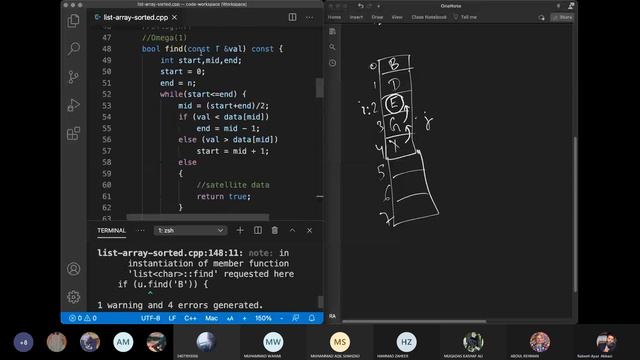Image resolution: width=640 pixels, height=360 pixels.
Task: Open editor More Actions menu
Action: pyautogui.click(x=310, y=17)
